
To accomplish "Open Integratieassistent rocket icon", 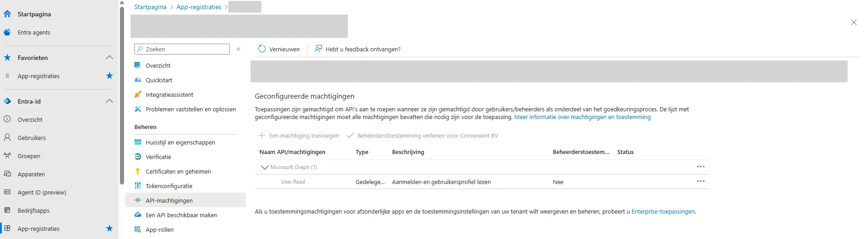I will [x=138, y=95].
